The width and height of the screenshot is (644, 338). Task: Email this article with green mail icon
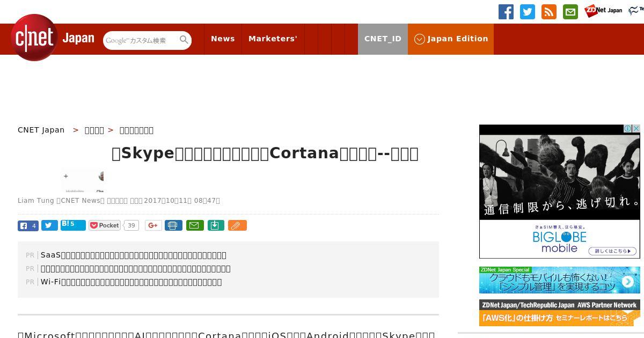[195, 225]
